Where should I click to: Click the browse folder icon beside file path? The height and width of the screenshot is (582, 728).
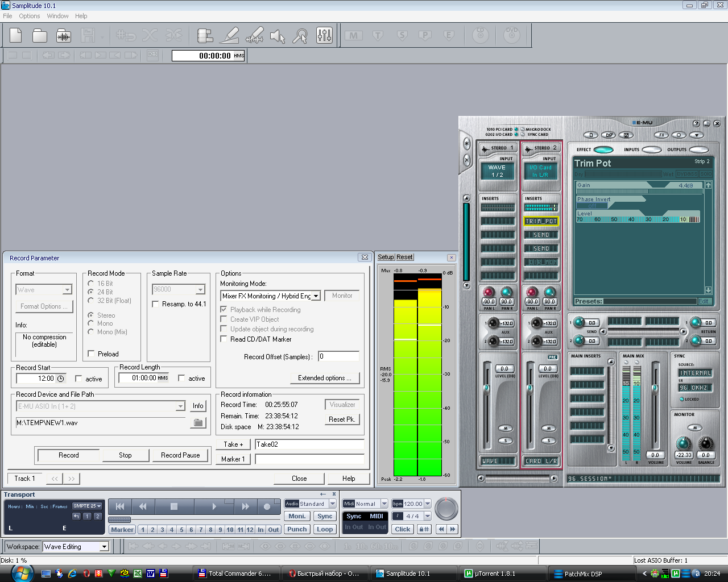click(198, 423)
